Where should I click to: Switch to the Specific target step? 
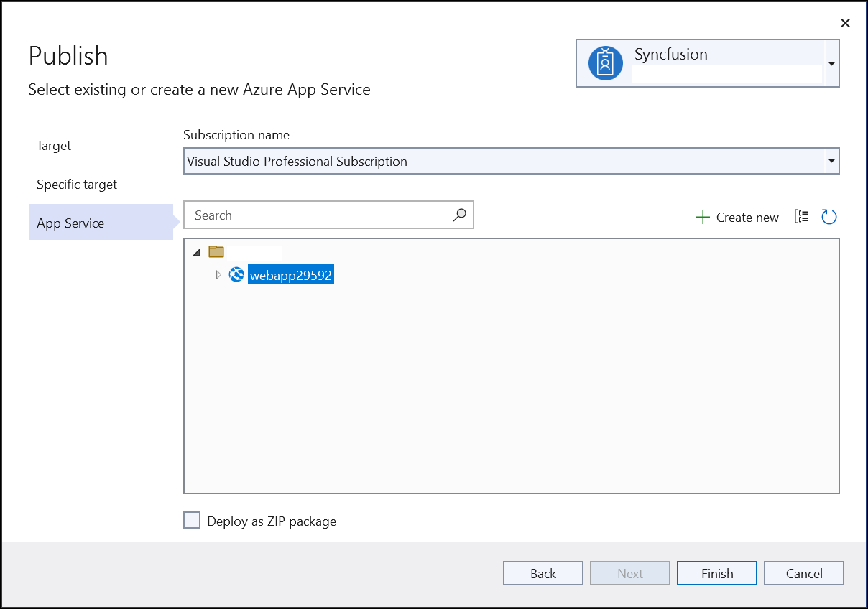[x=77, y=185]
